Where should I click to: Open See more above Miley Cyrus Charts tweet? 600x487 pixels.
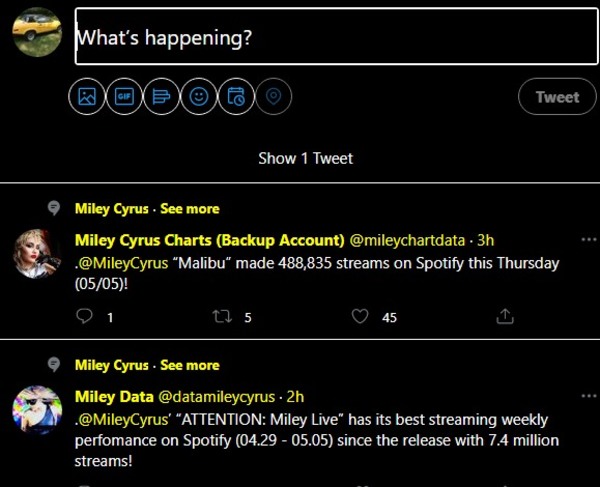(x=189, y=209)
